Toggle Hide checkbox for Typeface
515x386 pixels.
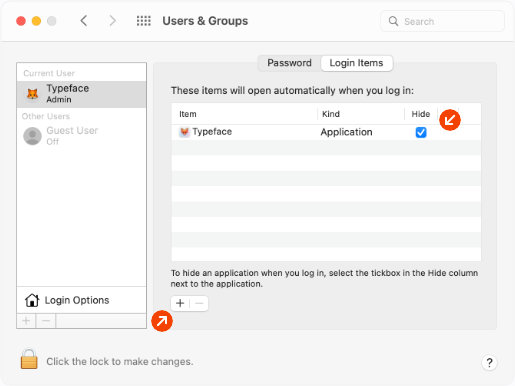[421, 132]
